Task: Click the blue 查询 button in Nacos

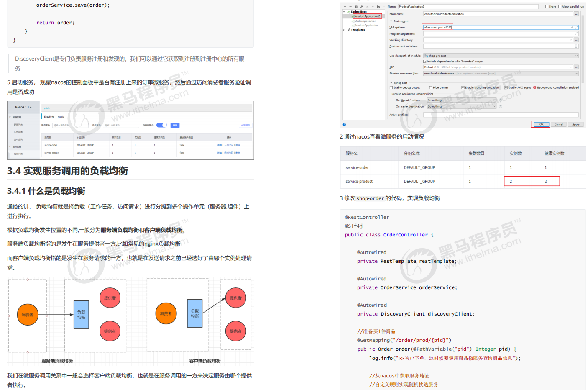Action: [x=175, y=125]
